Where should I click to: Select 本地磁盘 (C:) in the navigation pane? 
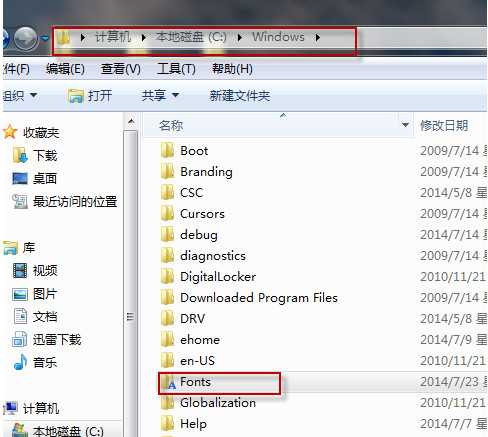[x=68, y=431]
